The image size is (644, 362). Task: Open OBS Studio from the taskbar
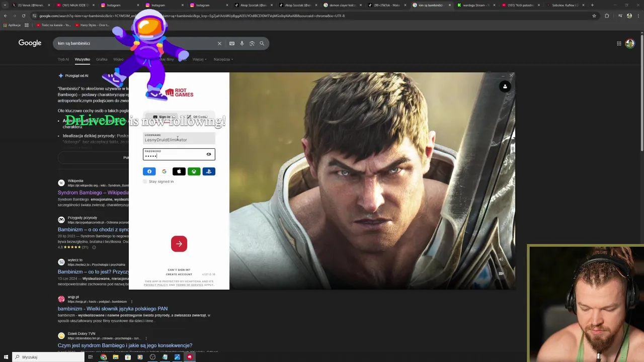[152, 357]
